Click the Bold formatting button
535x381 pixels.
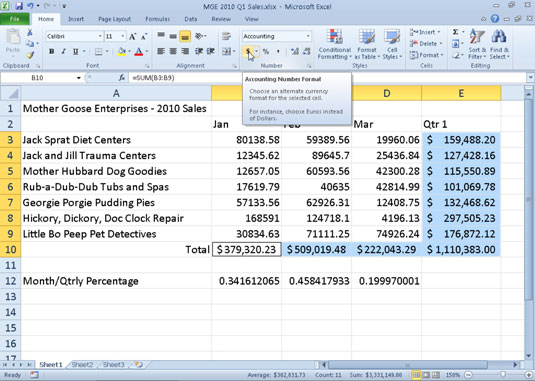[52, 52]
